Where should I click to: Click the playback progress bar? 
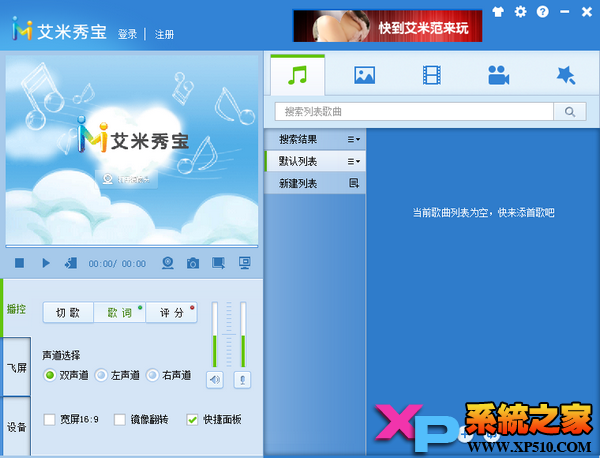click(132, 246)
